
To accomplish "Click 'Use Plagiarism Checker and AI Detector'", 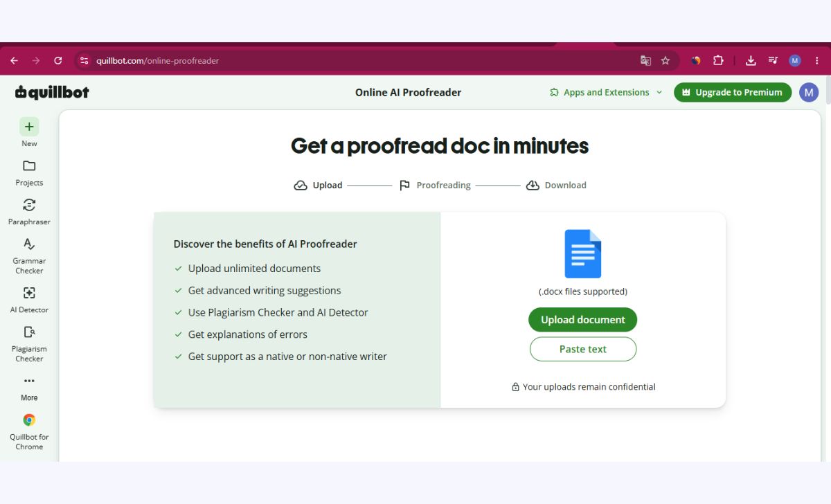I will click(x=278, y=313).
